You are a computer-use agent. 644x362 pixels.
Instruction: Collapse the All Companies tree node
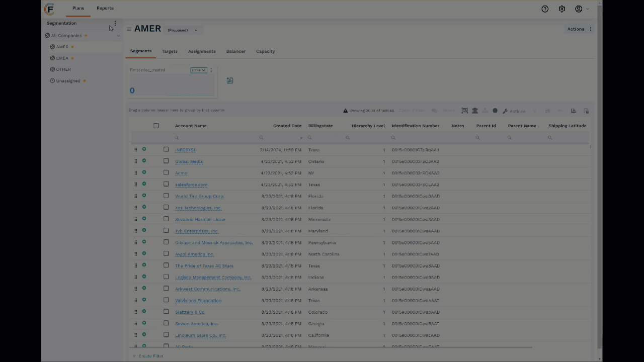pyautogui.click(x=118, y=36)
